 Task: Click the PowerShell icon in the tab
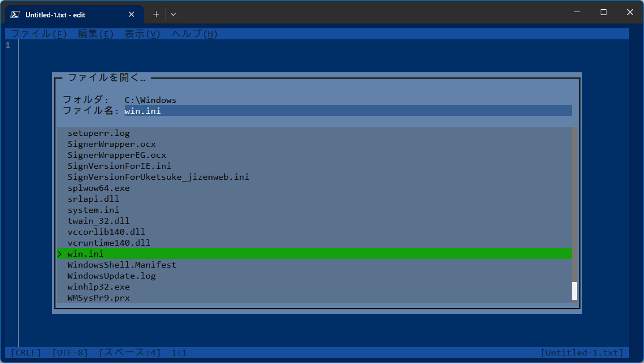click(15, 14)
